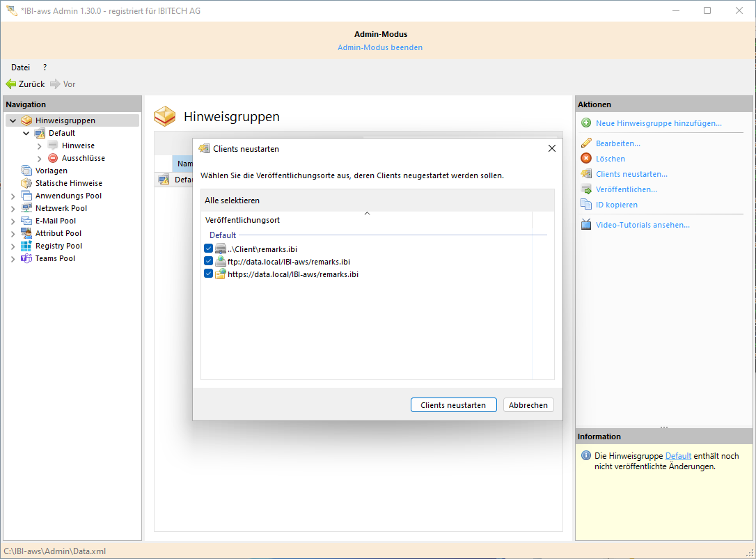Disable the https://data.local/IBI-aws/remarks.ibi entry
Image resolution: width=756 pixels, height=559 pixels.
point(208,273)
